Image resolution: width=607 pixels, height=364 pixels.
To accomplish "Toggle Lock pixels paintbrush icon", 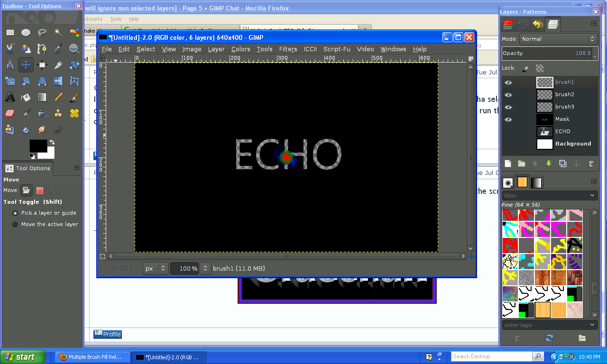I will coord(525,68).
